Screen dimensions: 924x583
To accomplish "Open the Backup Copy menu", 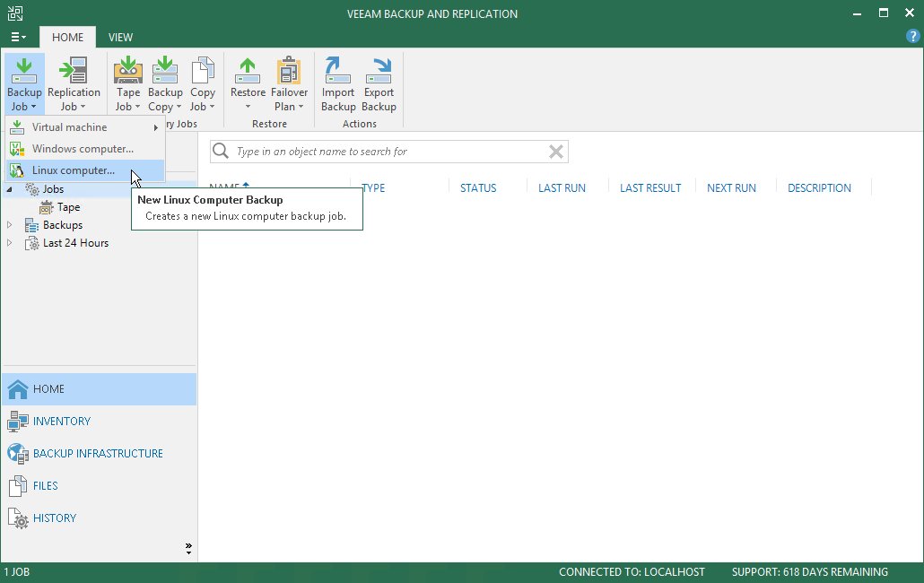I will [x=165, y=84].
